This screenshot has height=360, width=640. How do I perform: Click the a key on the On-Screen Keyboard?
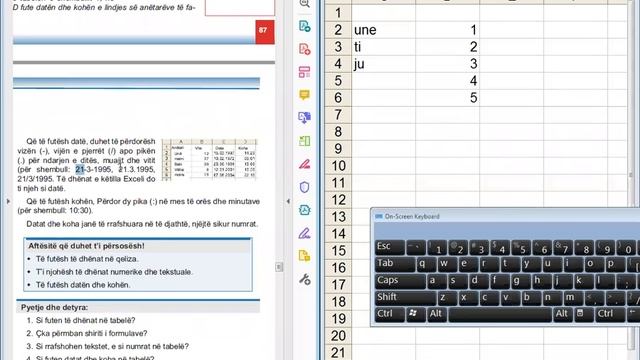click(436, 281)
